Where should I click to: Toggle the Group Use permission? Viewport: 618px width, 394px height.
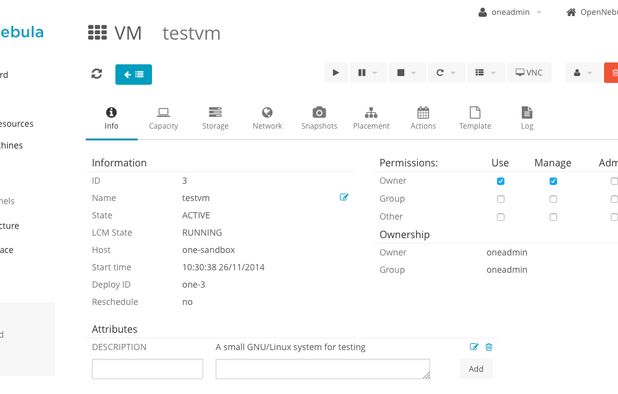click(x=501, y=199)
